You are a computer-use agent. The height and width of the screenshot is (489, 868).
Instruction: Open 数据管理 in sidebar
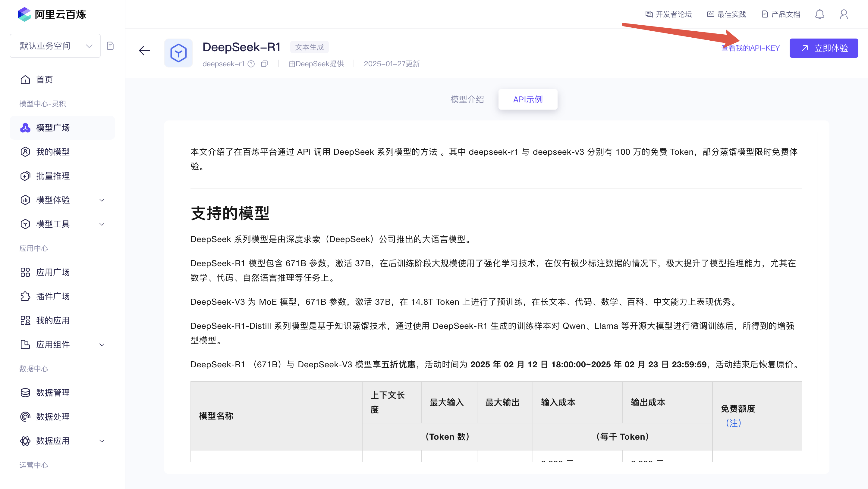coord(53,392)
